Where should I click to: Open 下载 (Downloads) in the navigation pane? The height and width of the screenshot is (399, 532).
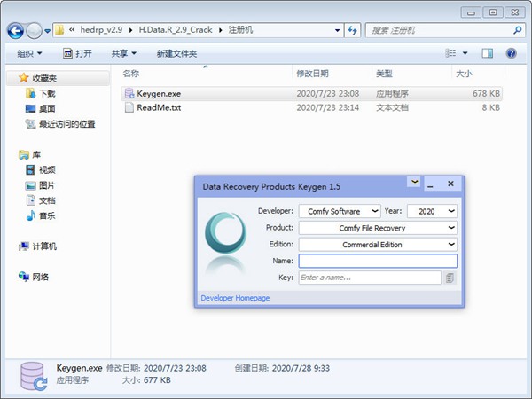[47, 93]
